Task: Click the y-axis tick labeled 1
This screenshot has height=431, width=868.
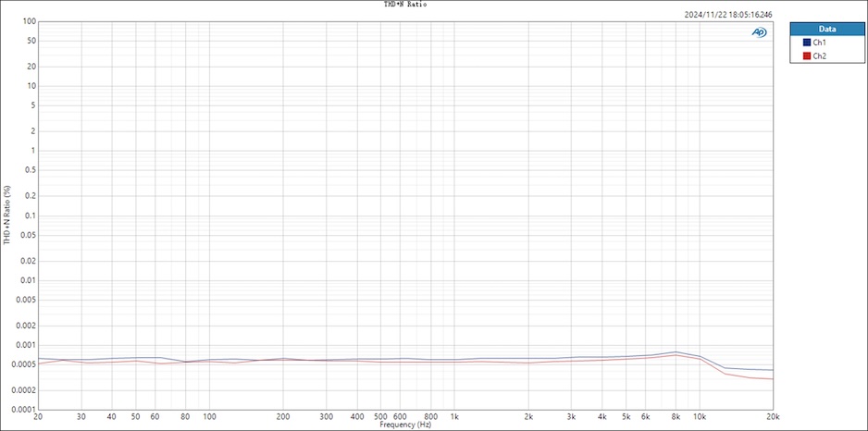Action: [32, 151]
